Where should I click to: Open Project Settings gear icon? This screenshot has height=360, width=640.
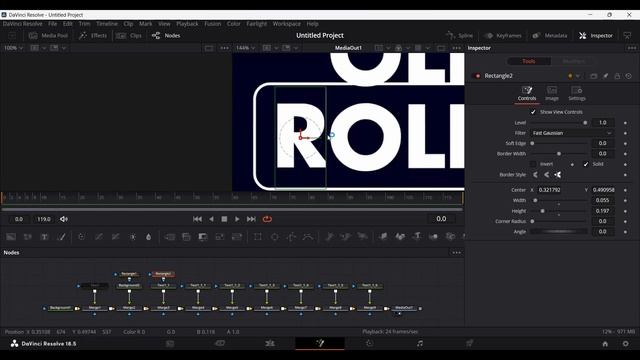tap(625, 344)
